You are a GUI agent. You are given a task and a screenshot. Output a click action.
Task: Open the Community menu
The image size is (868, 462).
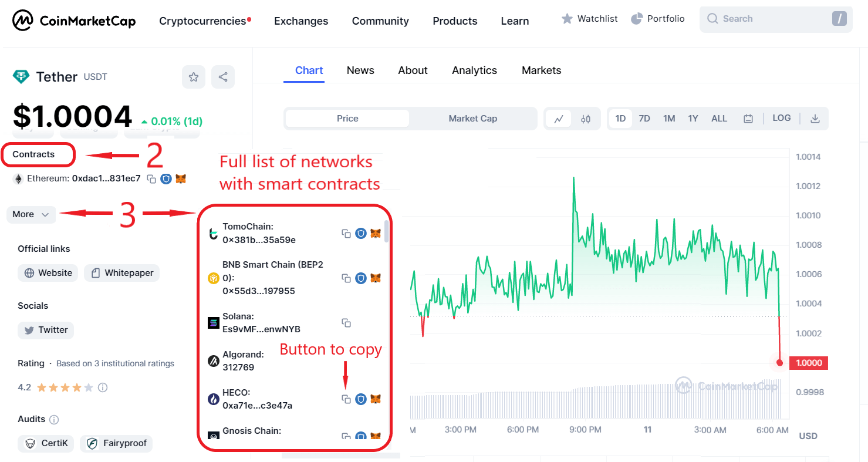click(x=380, y=21)
